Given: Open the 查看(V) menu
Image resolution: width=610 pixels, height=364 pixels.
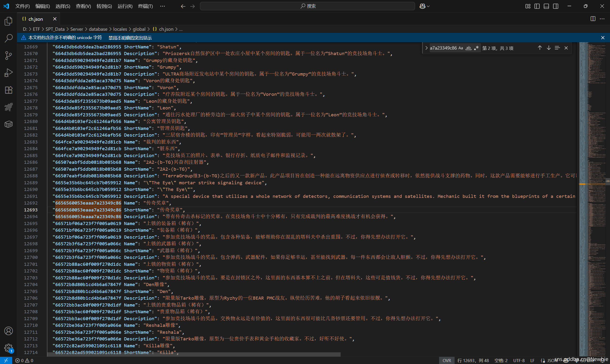Looking at the screenshot, I should pos(83,6).
